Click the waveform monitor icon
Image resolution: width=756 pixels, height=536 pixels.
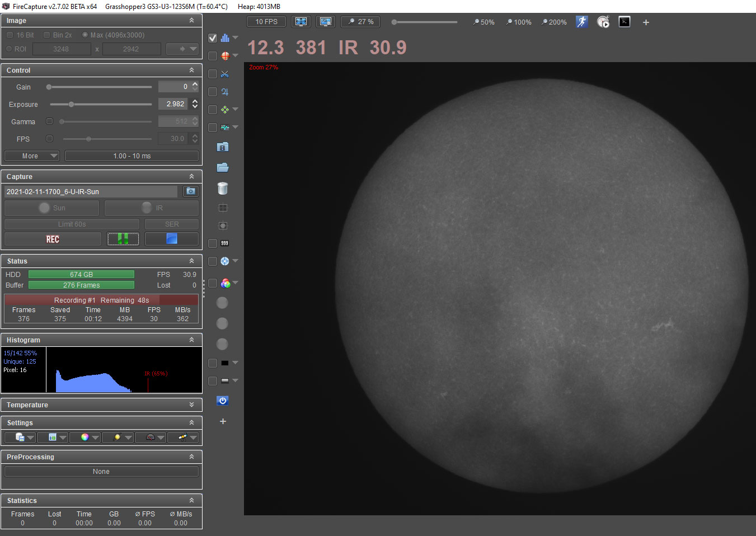pos(225,128)
